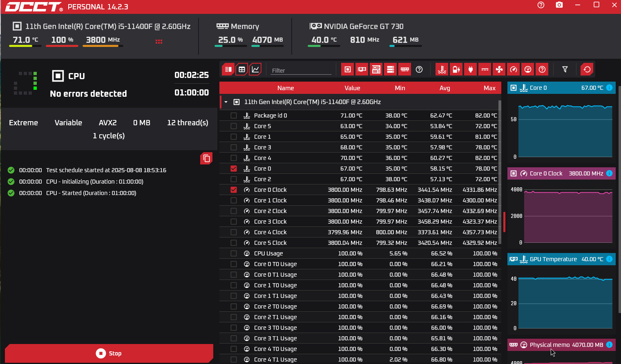Click the 1 cycle(s) setting label

pos(109,136)
